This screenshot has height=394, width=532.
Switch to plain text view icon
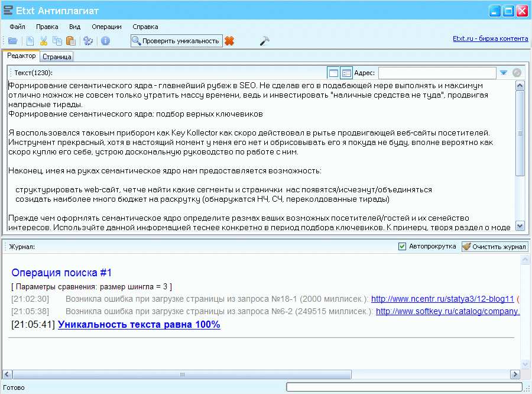(333, 73)
